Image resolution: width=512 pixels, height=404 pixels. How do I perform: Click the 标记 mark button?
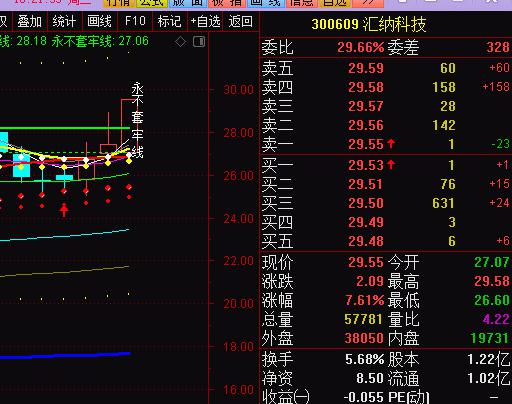[170, 22]
